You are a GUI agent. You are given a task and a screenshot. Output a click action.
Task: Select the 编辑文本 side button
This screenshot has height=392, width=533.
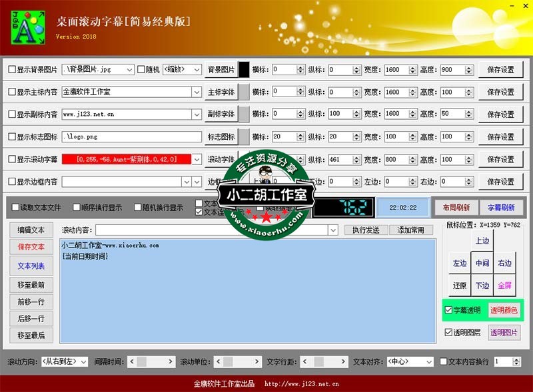click(x=31, y=230)
